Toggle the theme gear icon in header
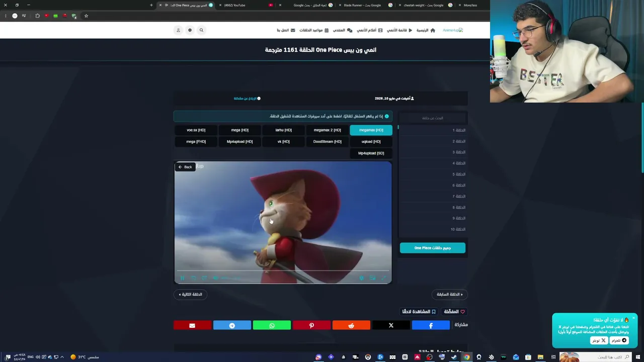This screenshot has height=362, width=644. (190, 30)
